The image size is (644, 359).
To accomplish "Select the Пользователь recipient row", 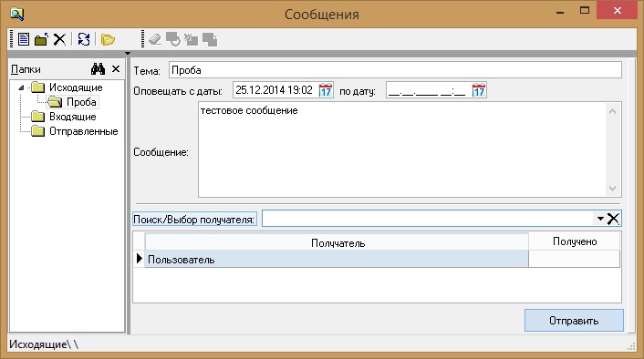I will click(x=337, y=260).
